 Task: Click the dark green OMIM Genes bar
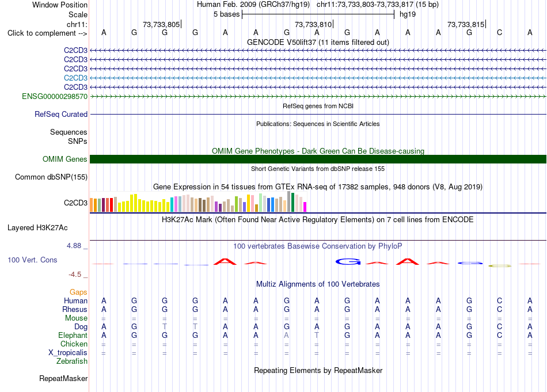click(x=318, y=159)
